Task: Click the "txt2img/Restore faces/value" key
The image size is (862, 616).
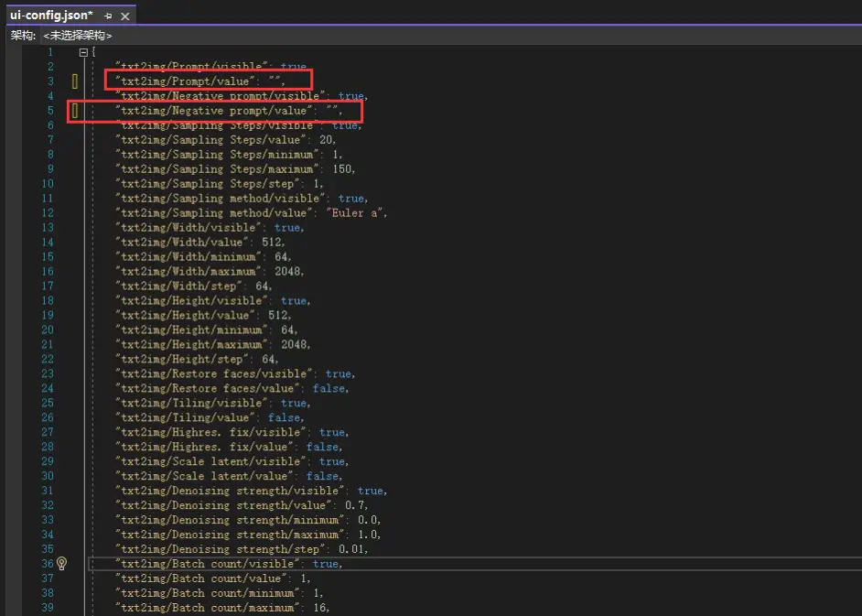Action: tap(207, 388)
